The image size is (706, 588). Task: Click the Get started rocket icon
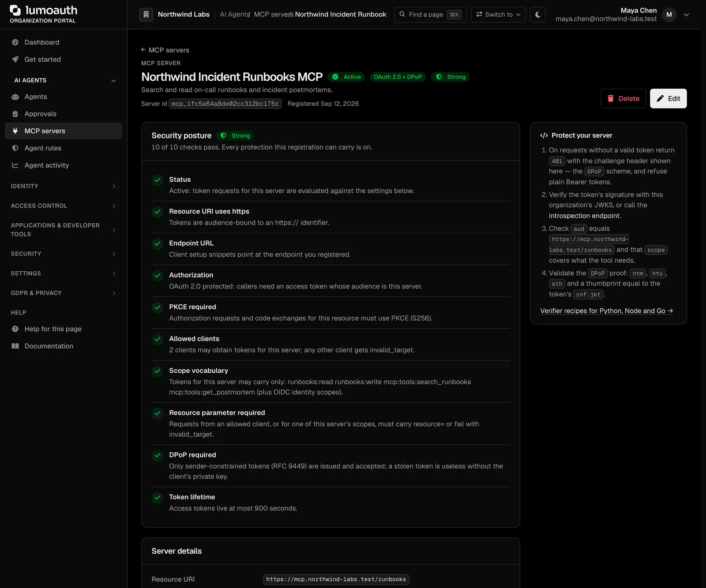click(x=15, y=60)
